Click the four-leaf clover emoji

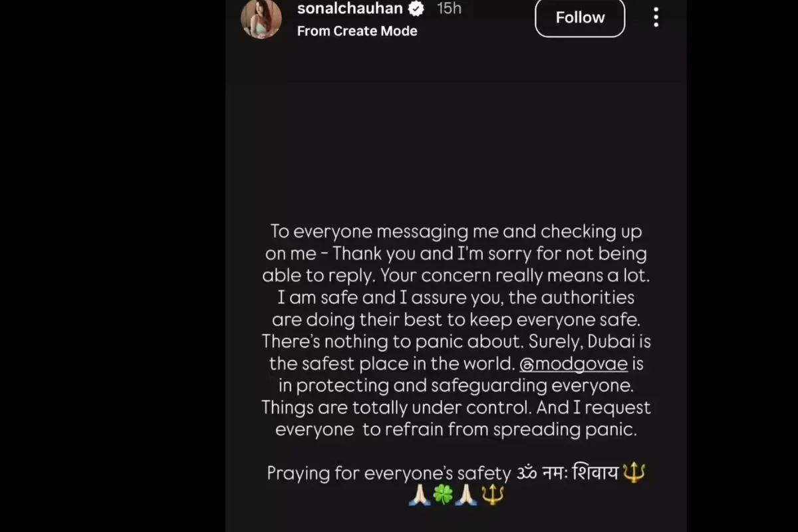443,495
